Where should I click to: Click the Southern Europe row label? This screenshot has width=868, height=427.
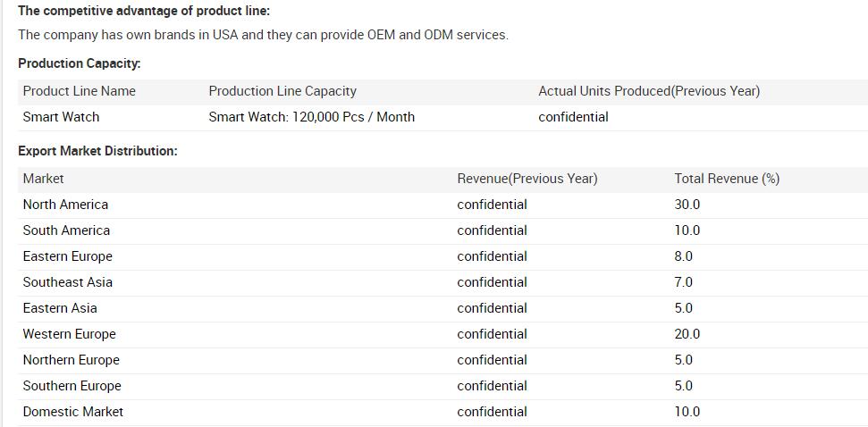click(x=72, y=386)
